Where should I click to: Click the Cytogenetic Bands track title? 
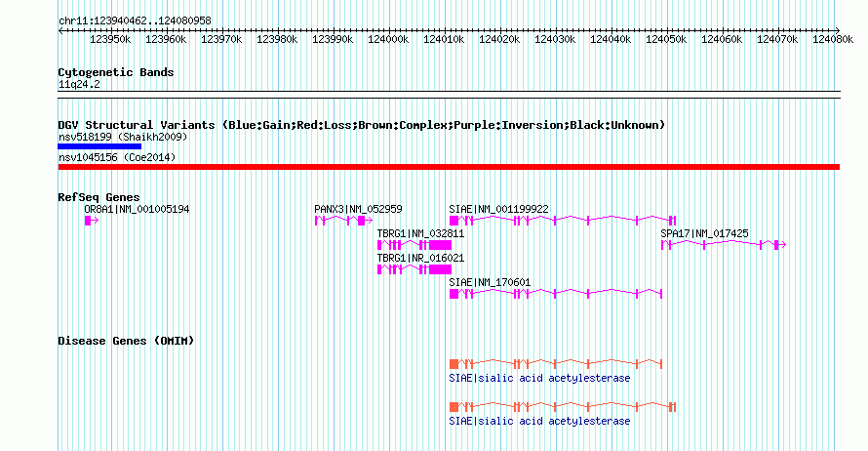(116, 72)
